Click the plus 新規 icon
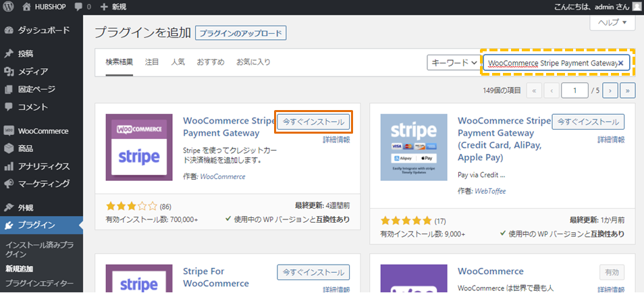The height and width of the screenshot is (293, 644). (x=105, y=7)
